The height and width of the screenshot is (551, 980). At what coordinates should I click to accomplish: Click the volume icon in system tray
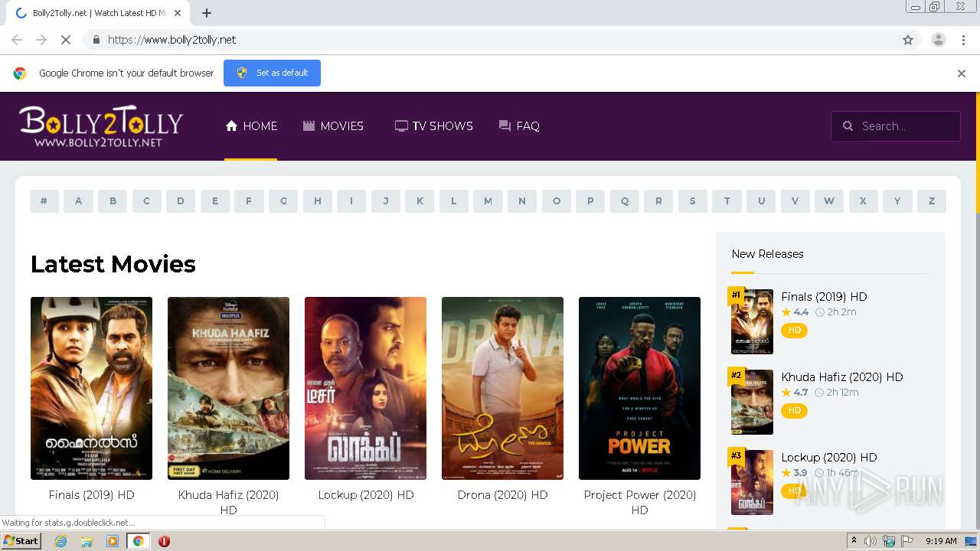[871, 541]
